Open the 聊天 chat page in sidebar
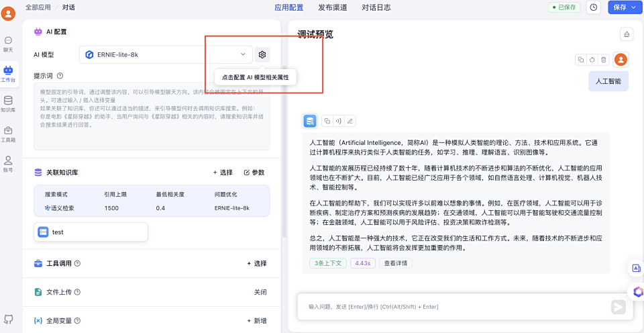Screen dimensions: 644x333 (8, 44)
